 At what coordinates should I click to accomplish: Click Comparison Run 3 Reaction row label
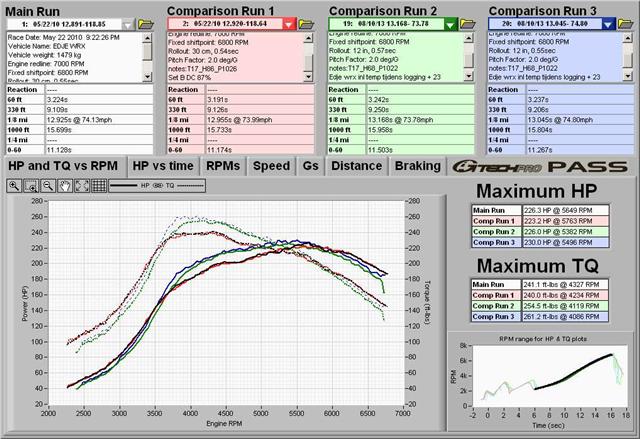click(506, 90)
